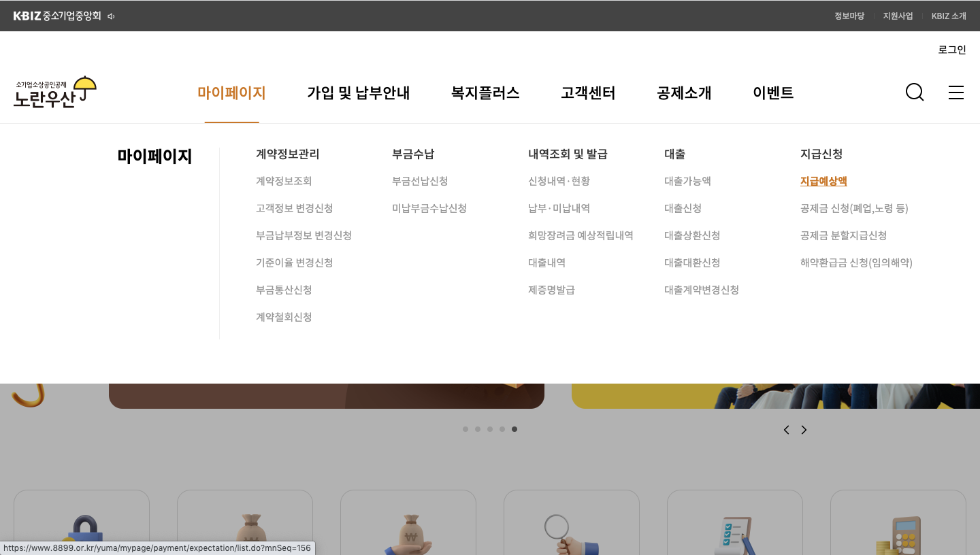Click the 로그인 link
This screenshot has width=980, height=555.
pyautogui.click(x=951, y=49)
